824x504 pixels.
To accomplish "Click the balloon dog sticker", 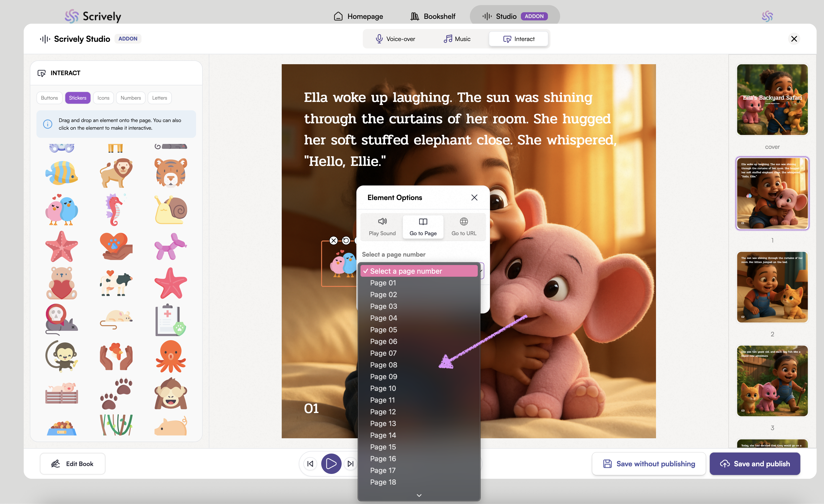I will 171,247.
